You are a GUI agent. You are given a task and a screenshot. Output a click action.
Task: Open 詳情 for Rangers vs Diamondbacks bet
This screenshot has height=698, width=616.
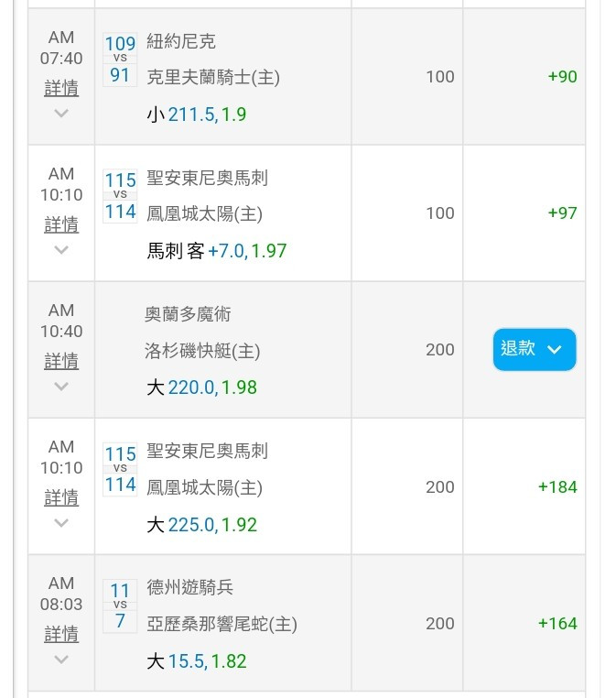61,634
